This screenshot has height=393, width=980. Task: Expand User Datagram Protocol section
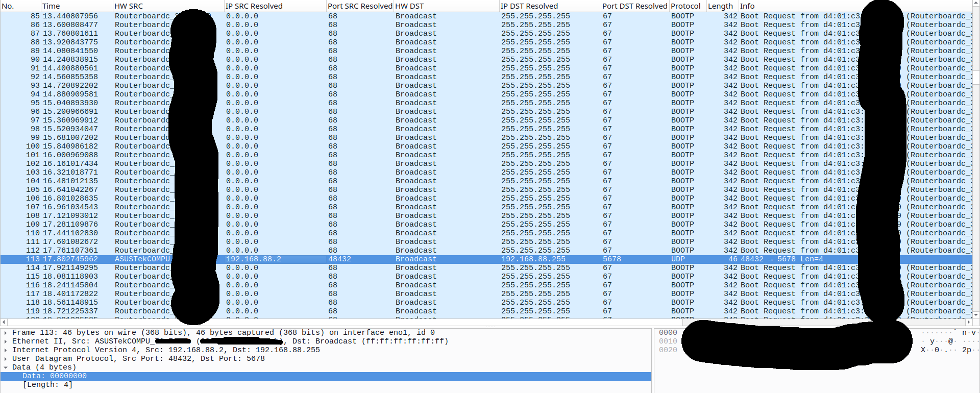click(x=5, y=359)
